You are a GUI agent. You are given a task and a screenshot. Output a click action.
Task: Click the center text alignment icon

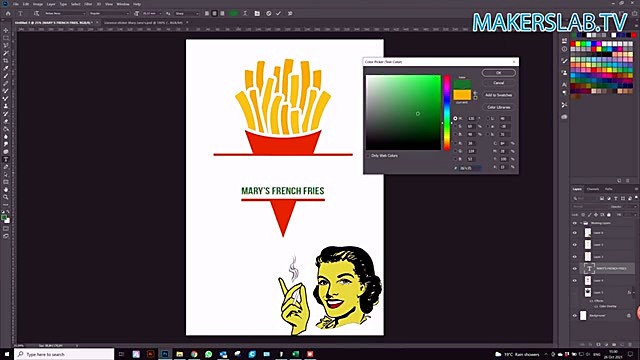[x=215, y=13]
